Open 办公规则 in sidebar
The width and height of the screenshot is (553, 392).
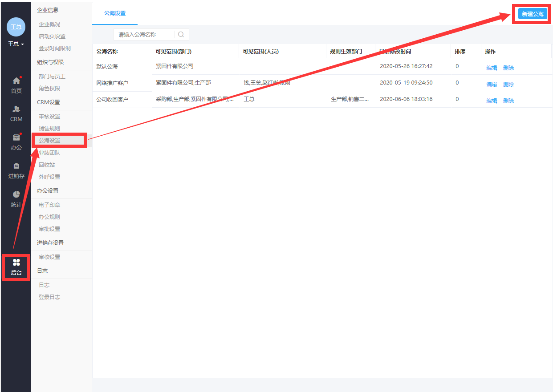[x=49, y=217]
